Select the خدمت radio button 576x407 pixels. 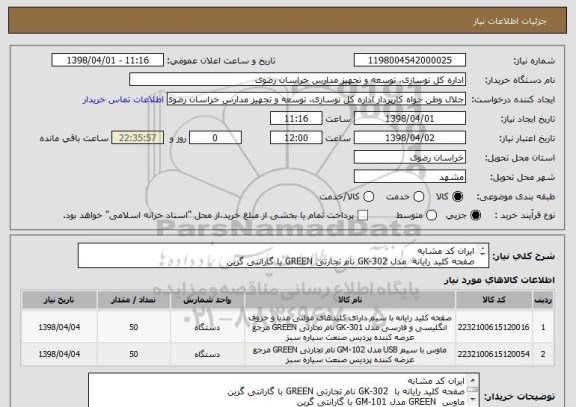pyautogui.click(x=418, y=197)
